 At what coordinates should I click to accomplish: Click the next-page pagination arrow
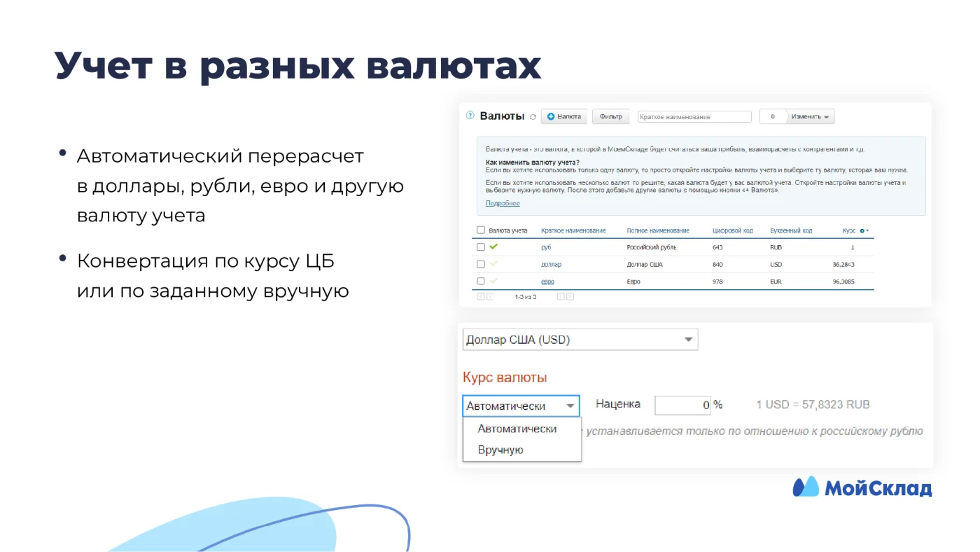[x=561, y=297]
